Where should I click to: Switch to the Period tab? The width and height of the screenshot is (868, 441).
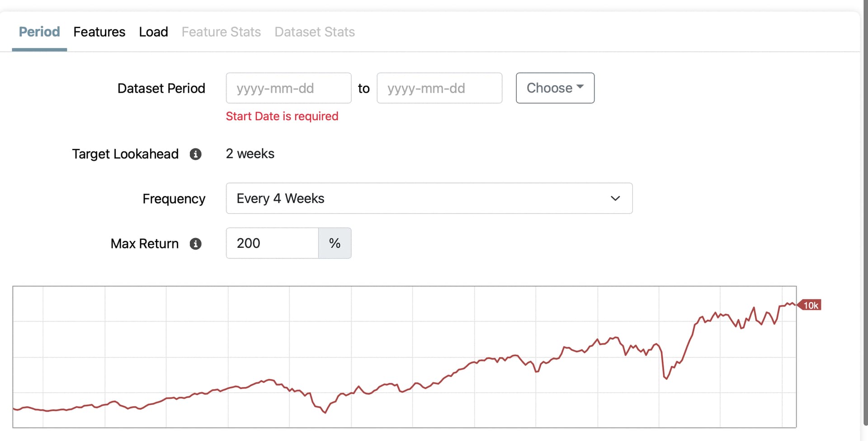pyautogui.click(x=39, y=32)
